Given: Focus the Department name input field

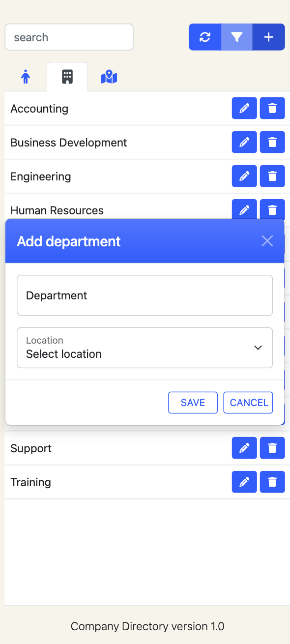Looking at the screenshot, I should (x=145, y=295).
